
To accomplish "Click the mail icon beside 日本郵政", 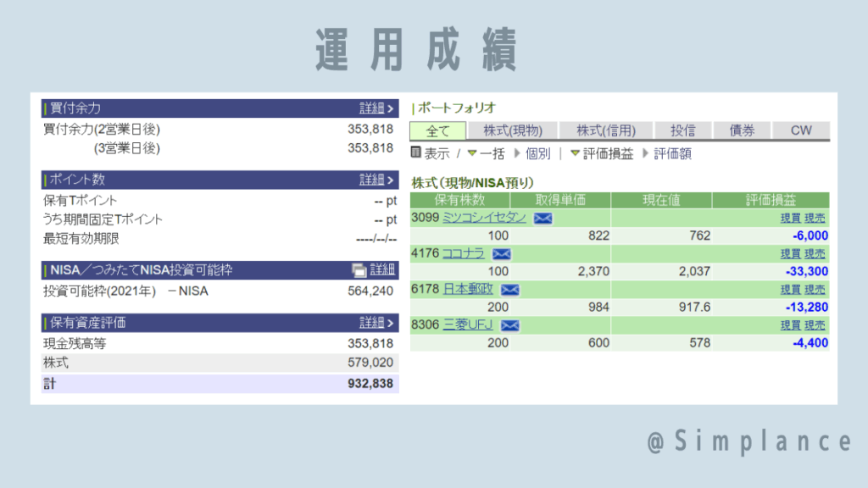I will pos(510,290).
